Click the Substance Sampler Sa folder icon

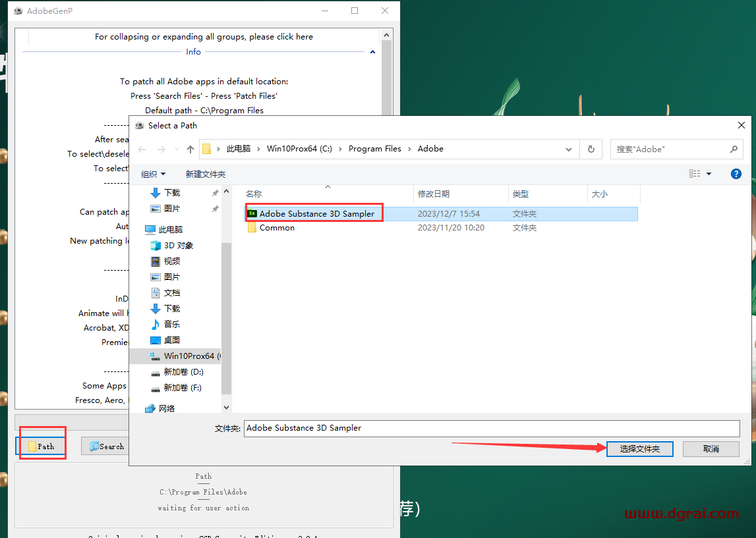click(252, 213)
